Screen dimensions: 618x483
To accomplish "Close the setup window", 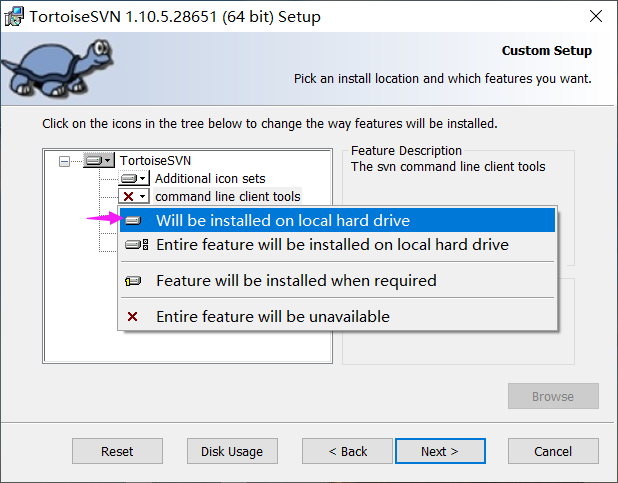I will 596,16.
